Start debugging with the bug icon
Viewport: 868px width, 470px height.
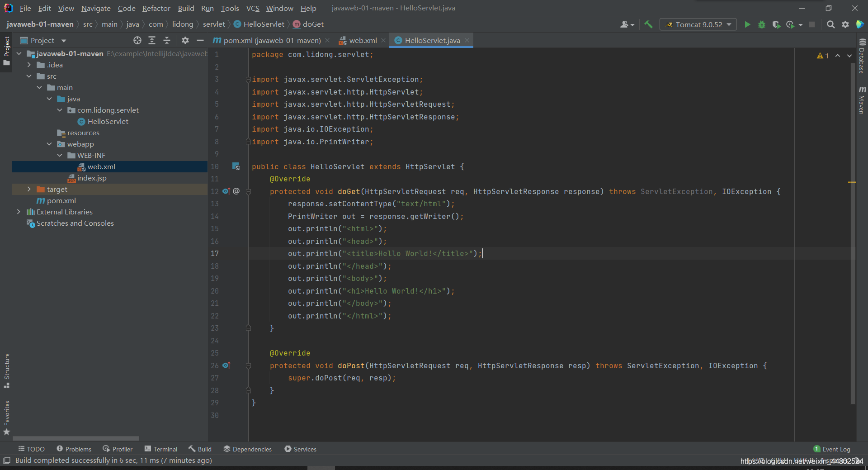(762, 24)
